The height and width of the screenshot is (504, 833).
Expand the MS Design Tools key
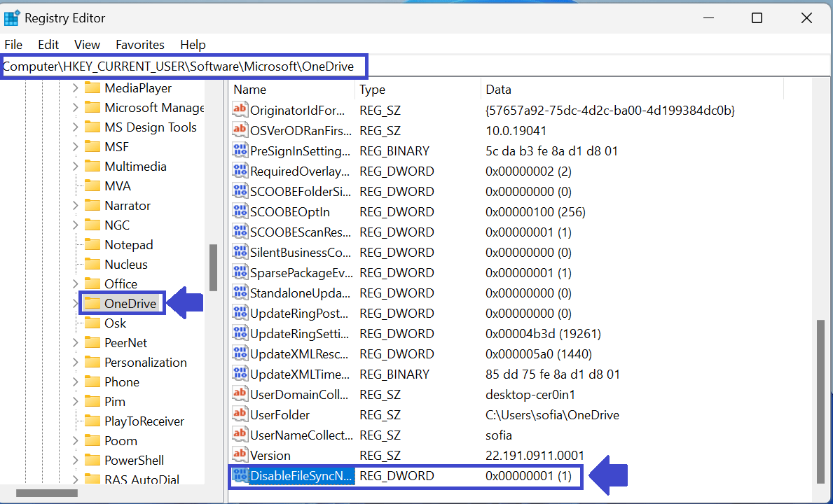(x=75, y=127)
